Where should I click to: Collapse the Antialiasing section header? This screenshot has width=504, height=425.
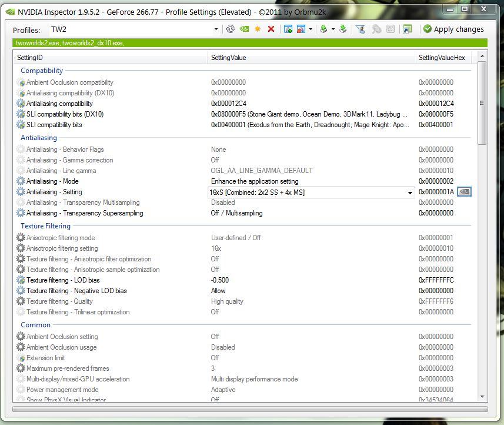click(x=39, y=138)
